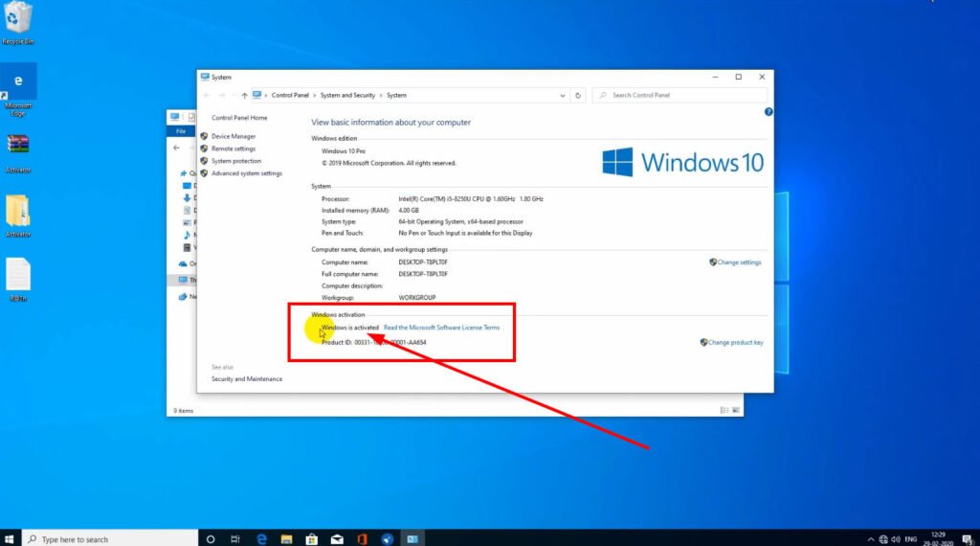Open the volume control in system tray
This screenshot has height=546, width=980.
coord(896,539)
